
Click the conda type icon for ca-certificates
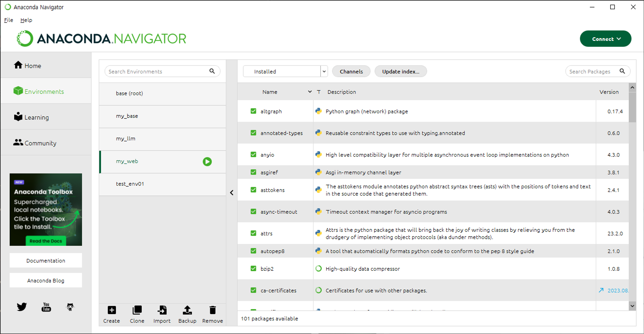[x=318, y=290]
